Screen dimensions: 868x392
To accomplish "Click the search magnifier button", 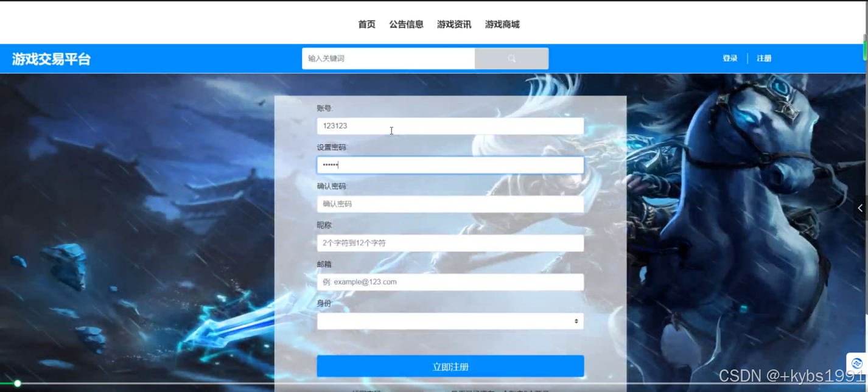I will [511, 58].
